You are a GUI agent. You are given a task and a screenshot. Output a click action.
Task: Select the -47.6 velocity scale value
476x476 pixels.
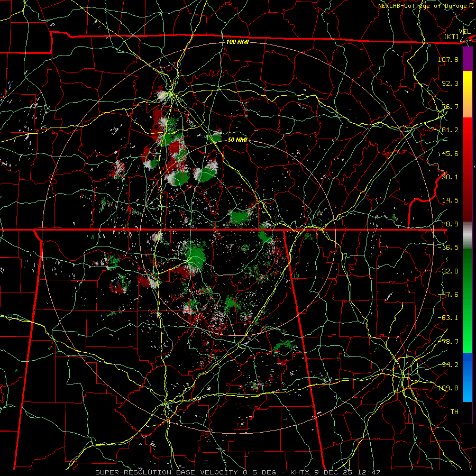[x=448, y=294]
